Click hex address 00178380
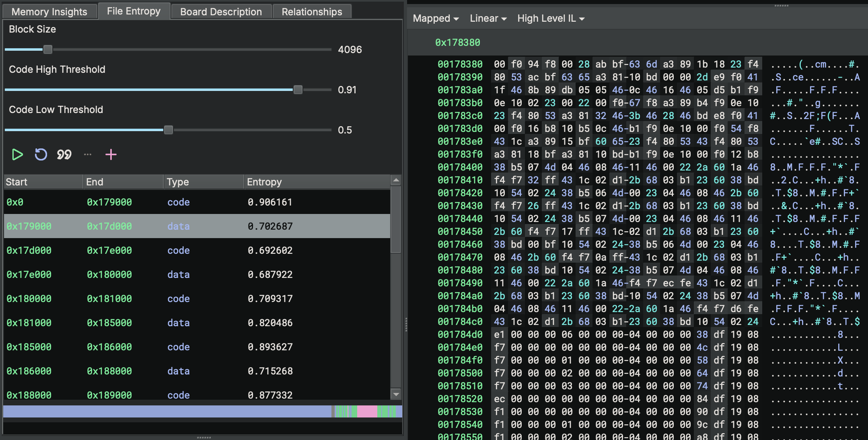 pyautogui.click(x=460, y=64)
